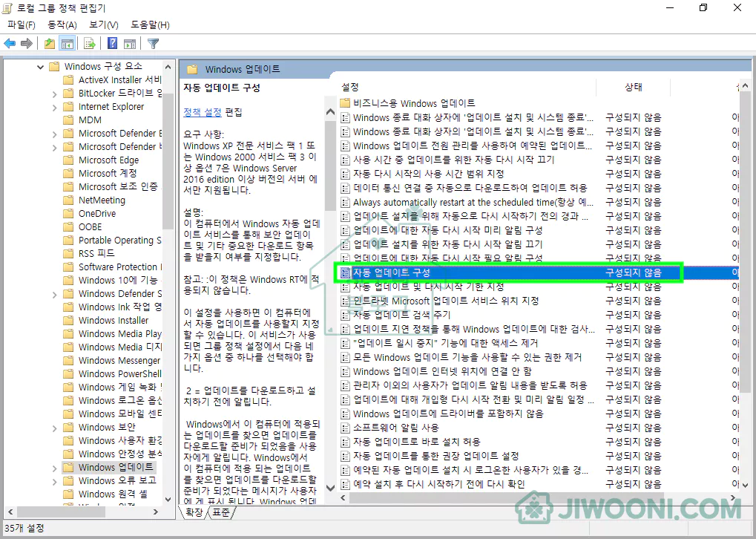Open the 비즈니스용 Windows 업데이트 folder
This screenshot has height=539, width=756.
[x=408, y=102]
